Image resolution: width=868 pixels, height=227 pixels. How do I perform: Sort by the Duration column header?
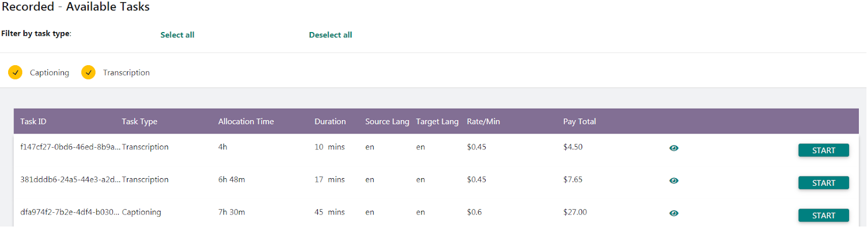pos(330,122)
